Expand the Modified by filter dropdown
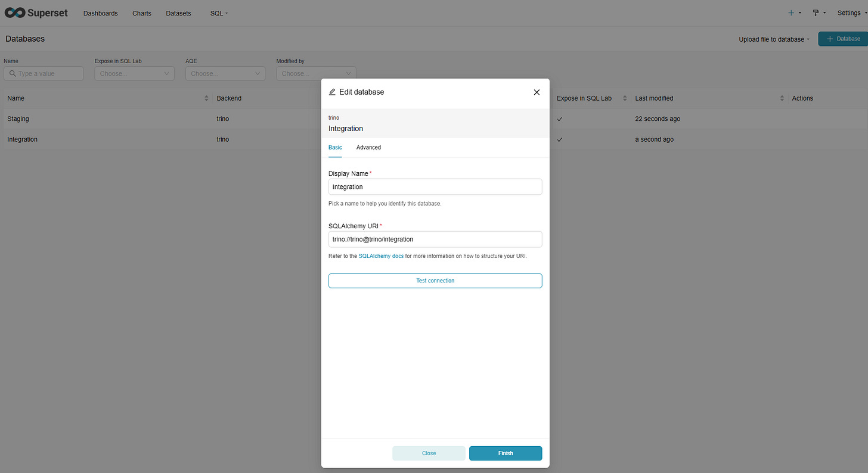Viewport: 868px width, 473px height. [x=316, y=74]
